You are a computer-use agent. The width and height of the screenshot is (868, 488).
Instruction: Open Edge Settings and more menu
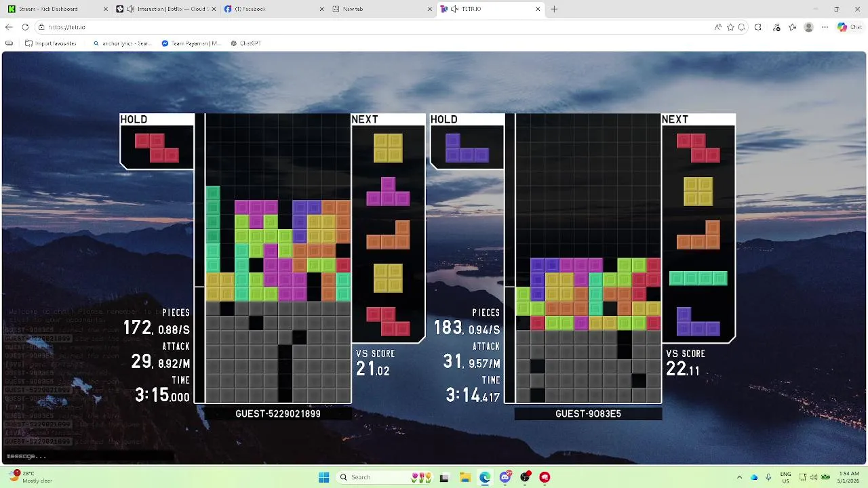[x=825, y=27]
